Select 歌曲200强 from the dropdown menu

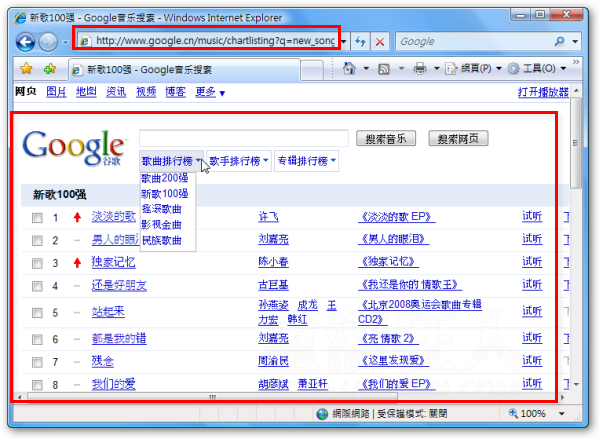[165, 178]
